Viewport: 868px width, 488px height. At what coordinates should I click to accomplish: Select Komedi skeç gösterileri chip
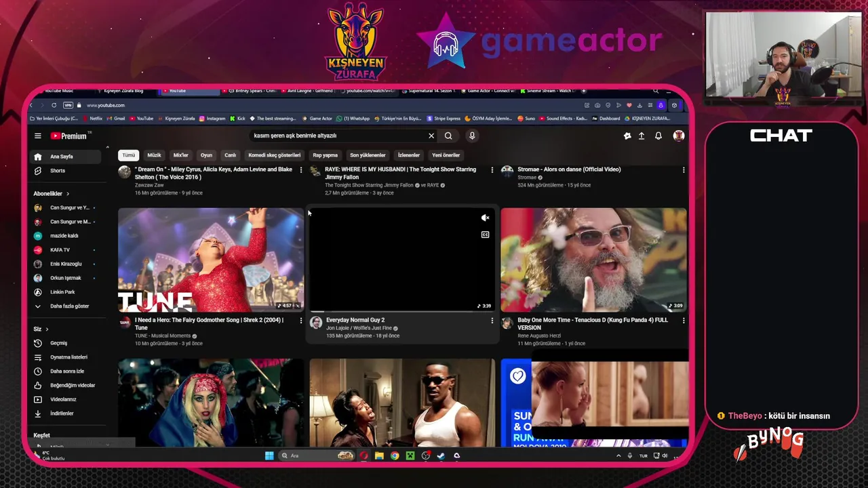tap(274, 155)
